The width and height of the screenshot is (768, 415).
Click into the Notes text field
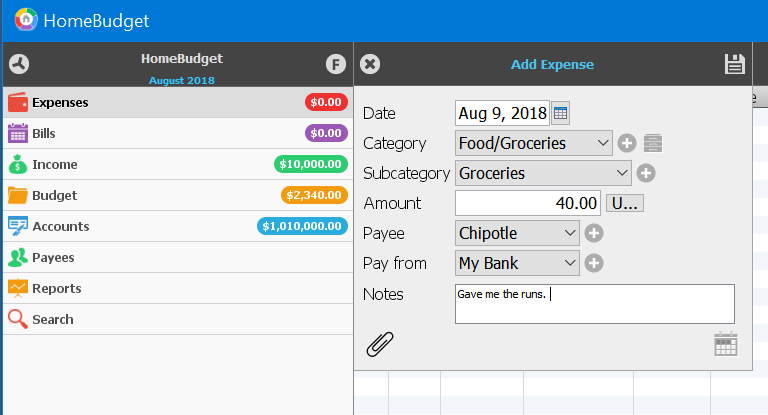594,304
